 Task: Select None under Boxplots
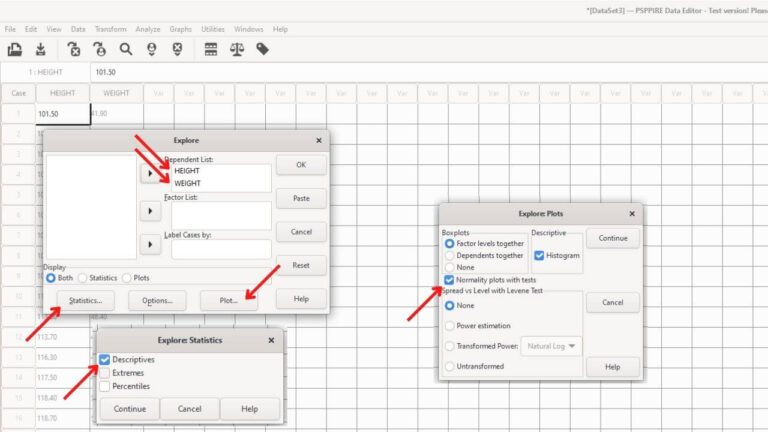click(x=449, y=267)
